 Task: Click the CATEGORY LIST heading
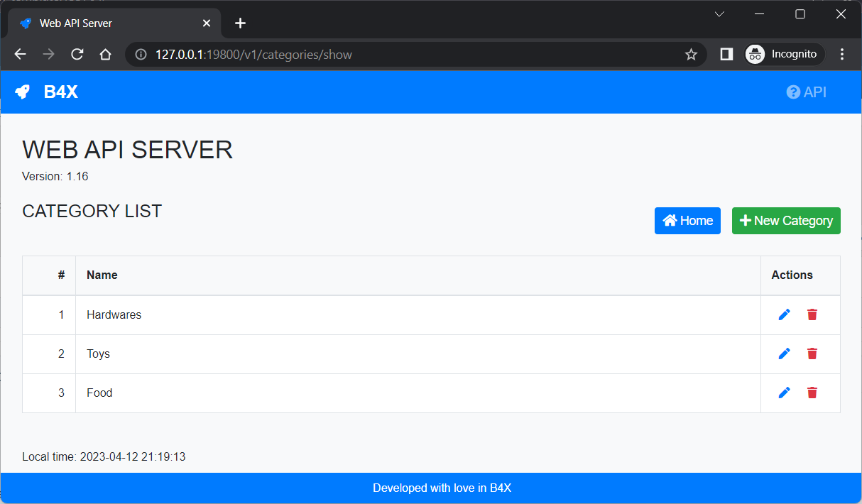pos(92,211)
